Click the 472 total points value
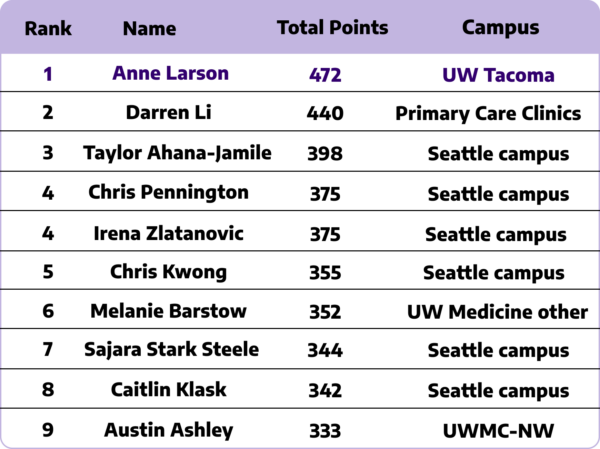Image resolution: width=600 pixels, height=449 pixels. [x=325, y=75]
